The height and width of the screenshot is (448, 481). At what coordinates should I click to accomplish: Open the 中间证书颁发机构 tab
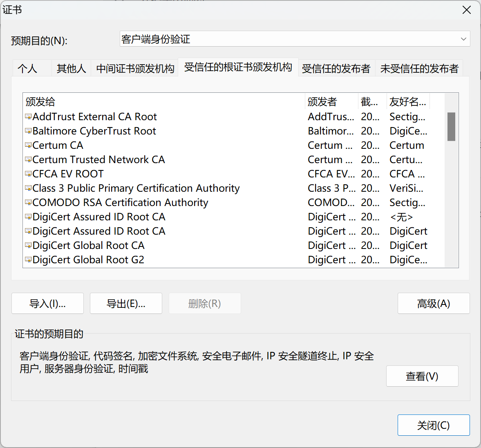click(x=135, y=68)
